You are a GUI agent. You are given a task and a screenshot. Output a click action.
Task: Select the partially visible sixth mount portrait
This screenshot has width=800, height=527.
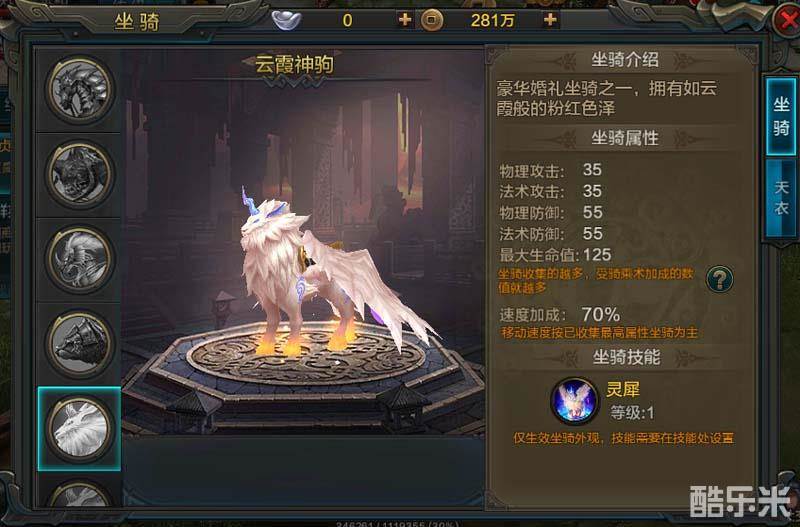[80, 494]
